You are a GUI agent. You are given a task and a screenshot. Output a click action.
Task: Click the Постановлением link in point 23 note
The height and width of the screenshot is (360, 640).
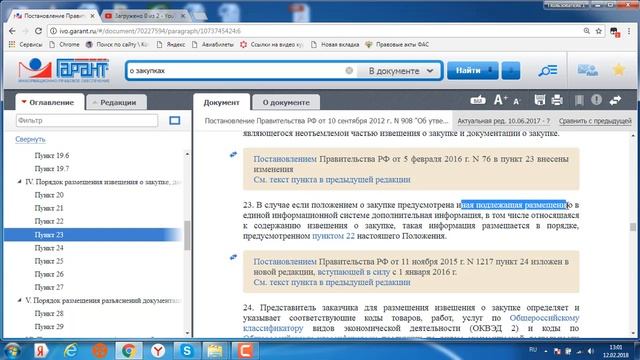pyautogui.click(x=285, y=159)
